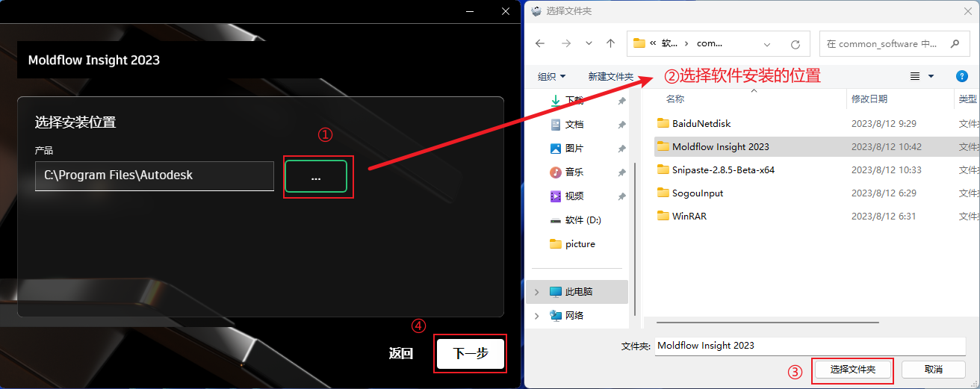This screenshot has width=980, height=389.
Task: Select the WinRAR folder
Action: coord(689,216)
